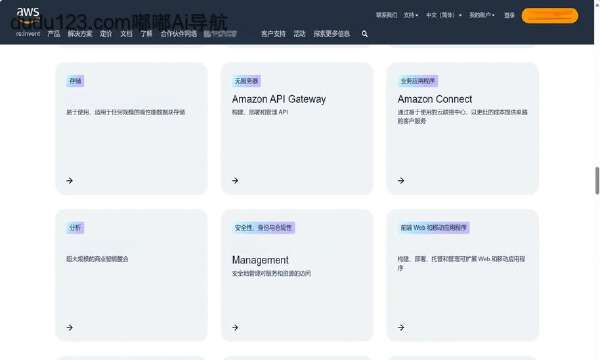Click the arrow on the Amazon Connect card

point(401,181)
